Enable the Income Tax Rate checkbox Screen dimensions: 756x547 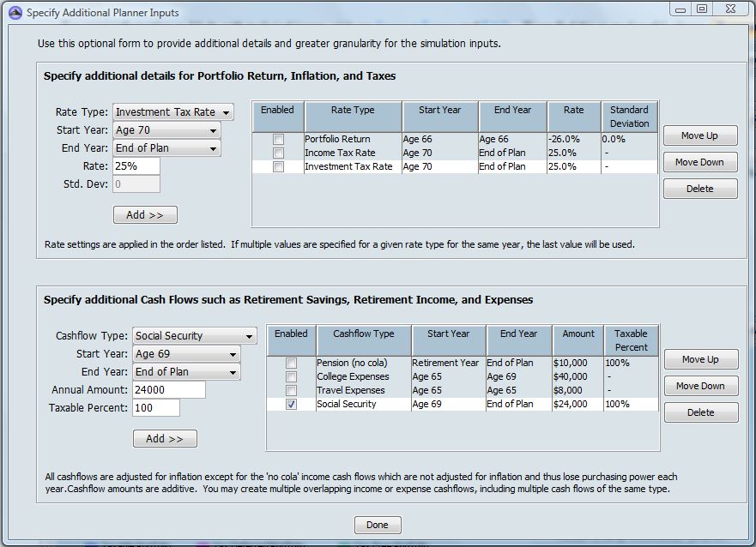(x=278, y=153)
